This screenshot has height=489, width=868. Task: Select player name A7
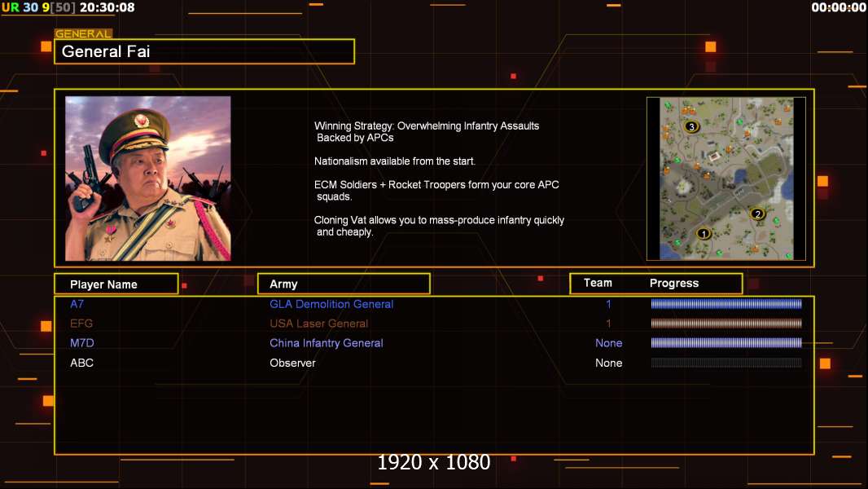coord(77,303)
